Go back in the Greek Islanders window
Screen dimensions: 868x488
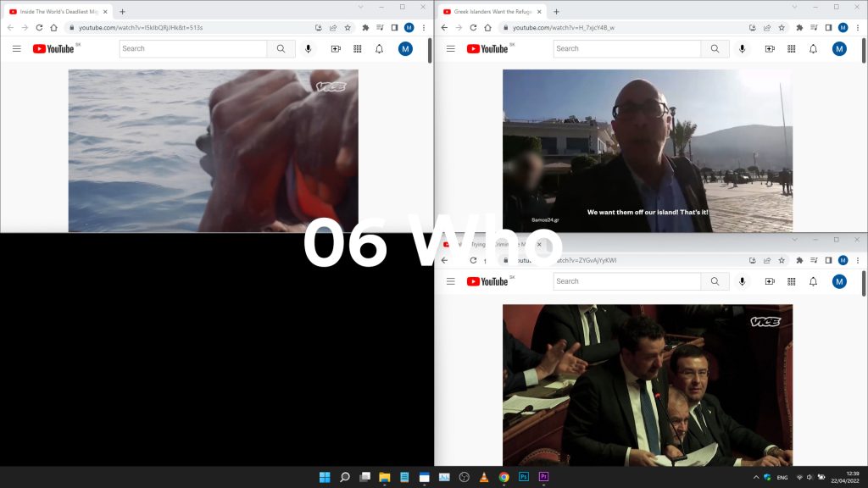[x=444, y=28]
